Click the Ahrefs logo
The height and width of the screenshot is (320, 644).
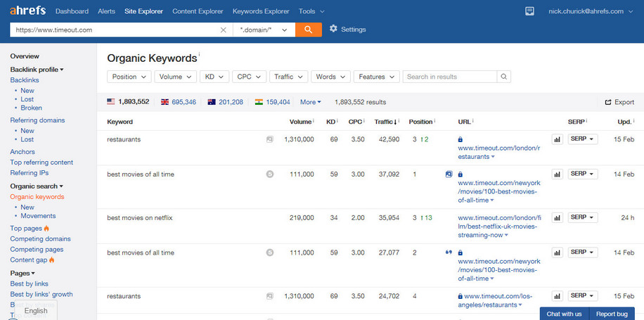click(x=27, y=11)
